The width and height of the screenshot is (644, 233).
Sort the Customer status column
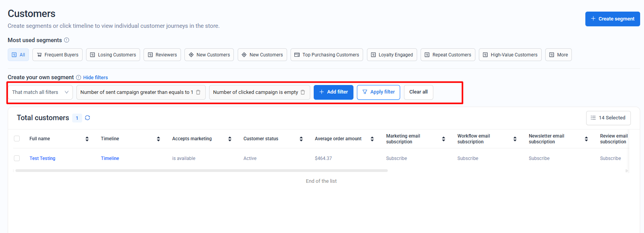click(301, 139)
